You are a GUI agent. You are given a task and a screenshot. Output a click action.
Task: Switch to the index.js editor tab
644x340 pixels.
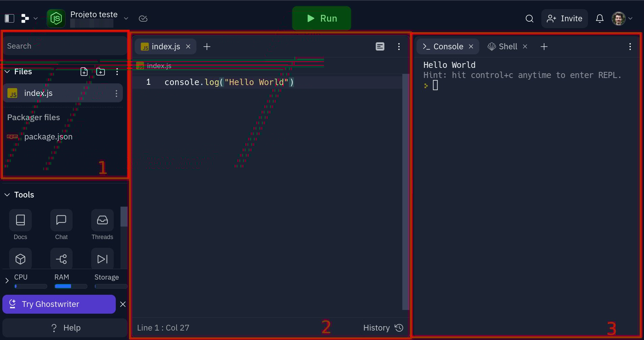165,47
